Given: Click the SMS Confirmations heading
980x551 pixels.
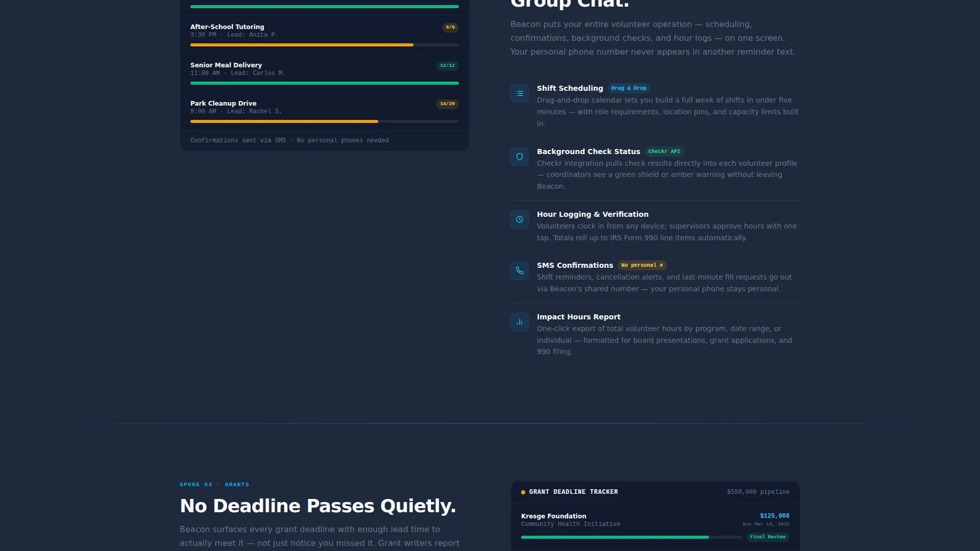Looking at the screenshot, I should coord(575,265).
